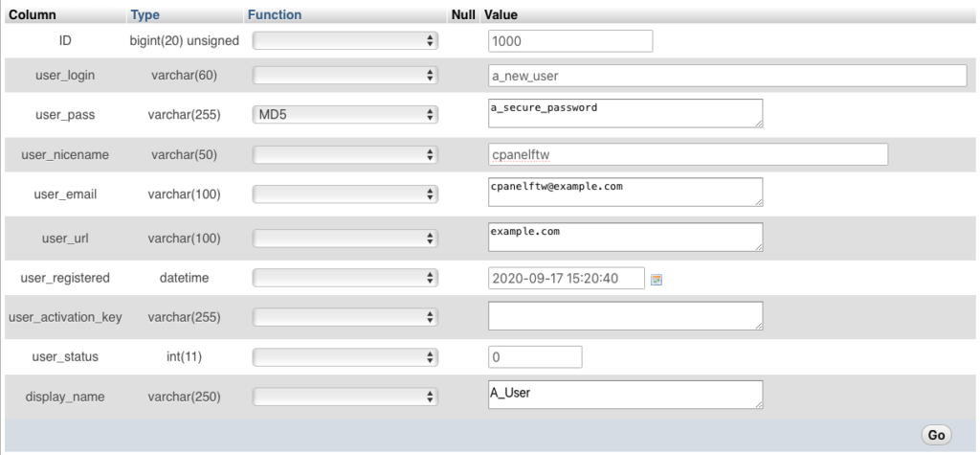Click the ID value field containing 1000
This screenshot has width=980, height=455.
pyautogui.click(x=569, y=41)
